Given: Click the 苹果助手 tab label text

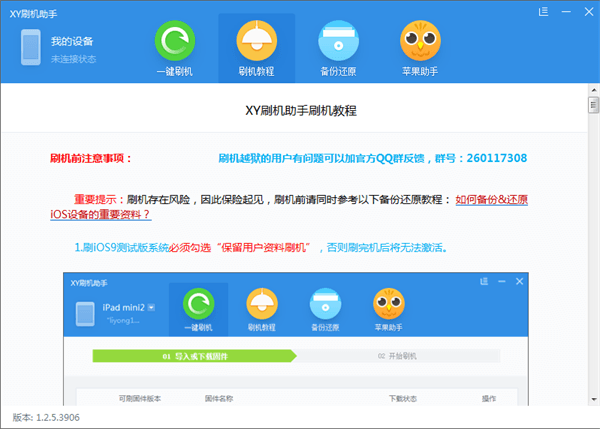Looking at the screenshot, I should click(x=420, y=72).
